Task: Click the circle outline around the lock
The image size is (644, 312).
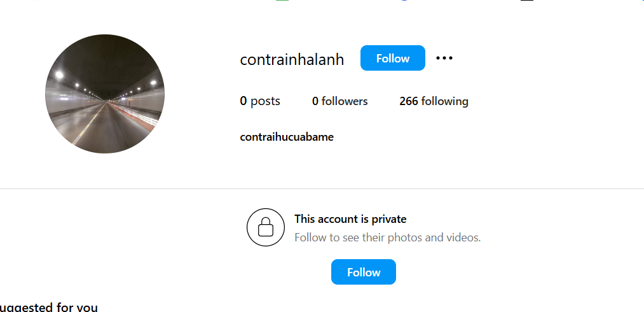Action: tap(249, 227)
